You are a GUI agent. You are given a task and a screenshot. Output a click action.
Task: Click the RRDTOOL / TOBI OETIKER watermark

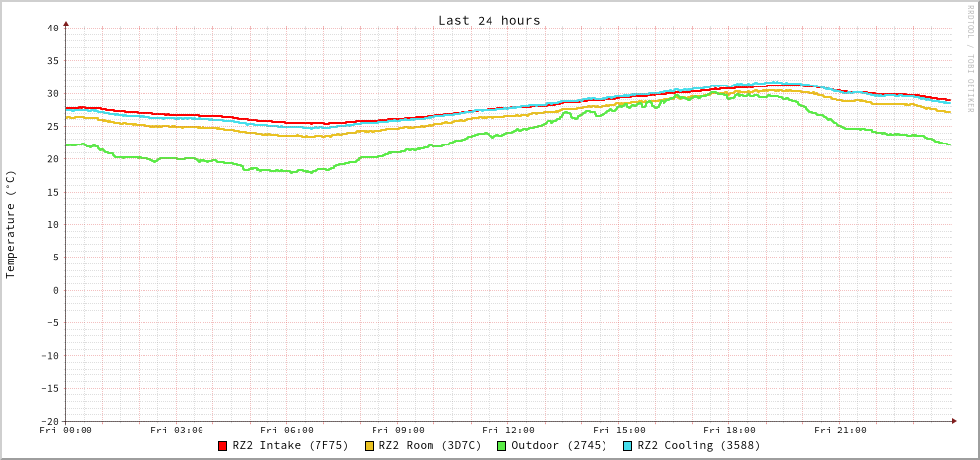coord(970,58)
